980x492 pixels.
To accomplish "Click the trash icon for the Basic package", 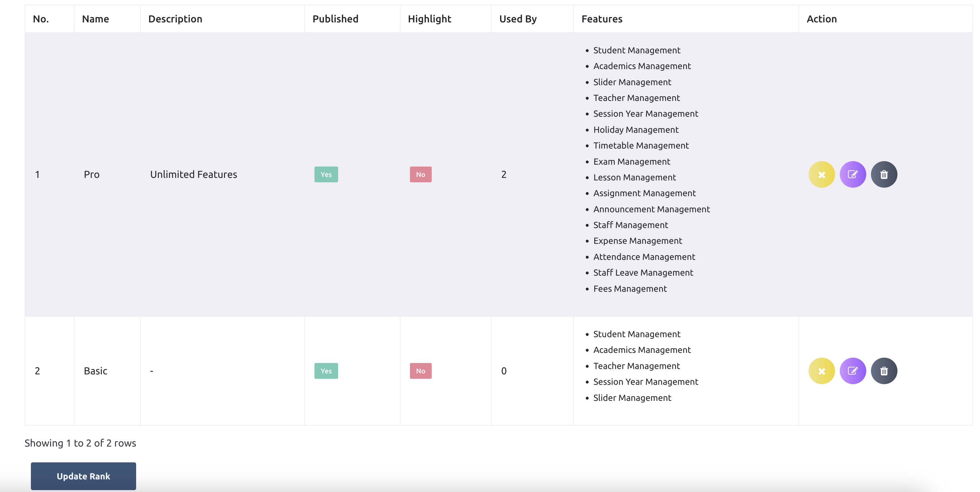I will coord(884,371).
